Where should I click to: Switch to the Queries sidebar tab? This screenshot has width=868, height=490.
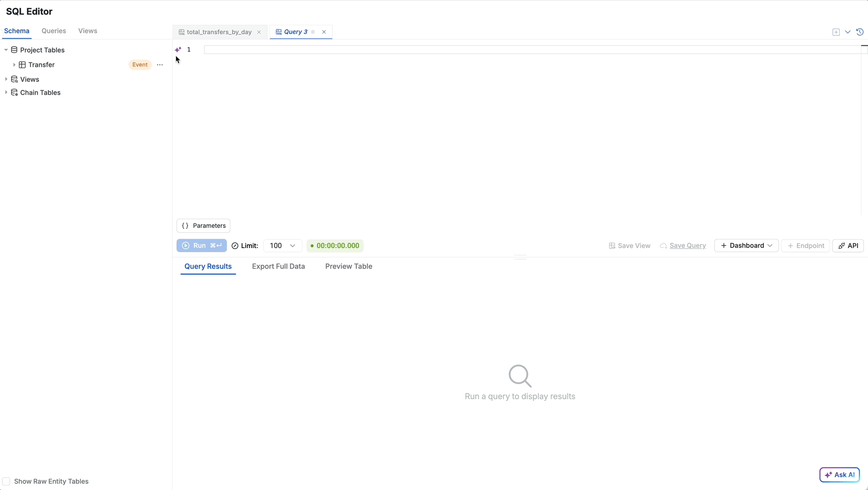pyautogui.click(x=54, y=31)
